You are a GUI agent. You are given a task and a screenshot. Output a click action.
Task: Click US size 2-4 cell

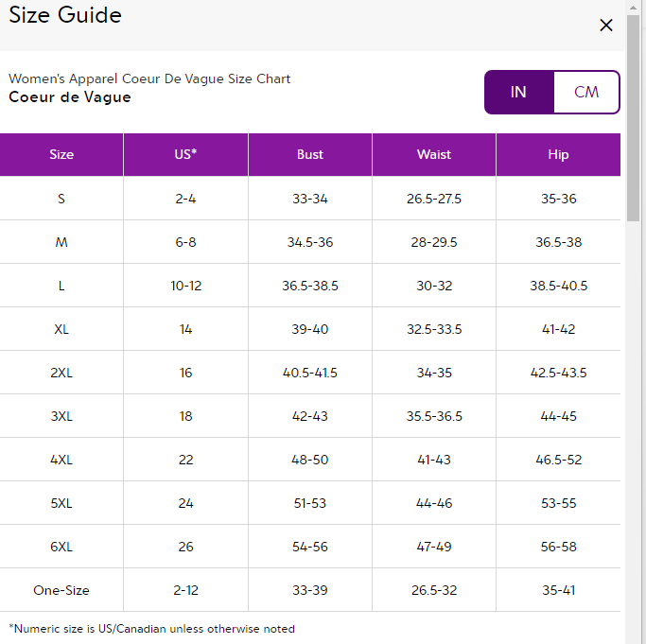pyautogui.click(x=185, y=199)
